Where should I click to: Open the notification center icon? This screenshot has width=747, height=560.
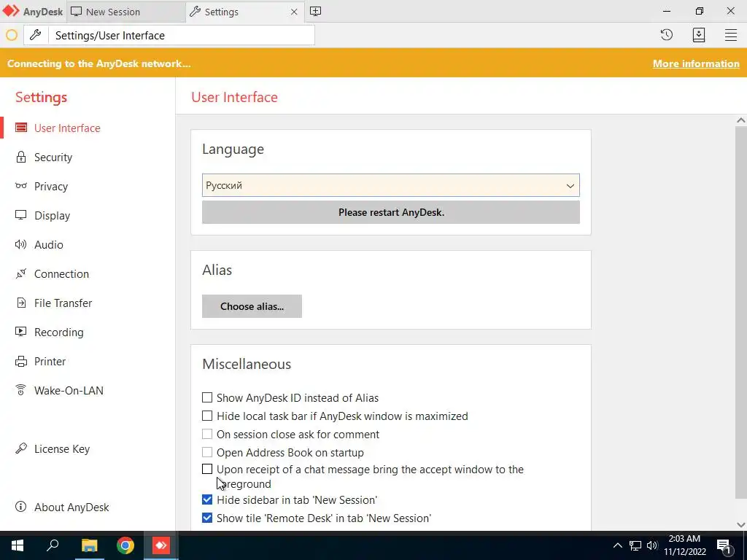pos(724,545)
